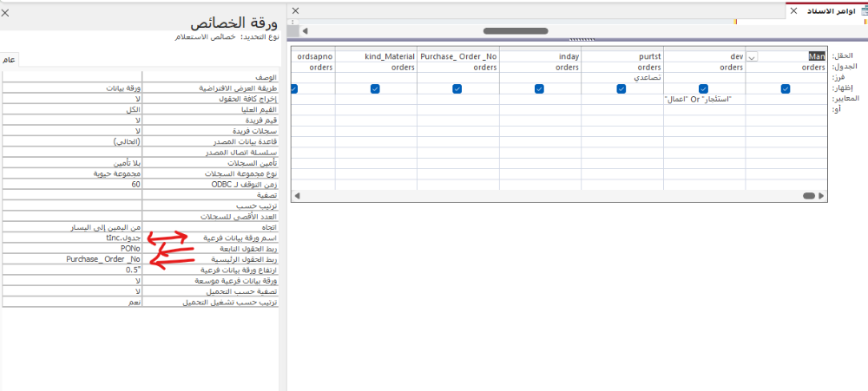Image resolution: width=868 pixels, height=391 pixels.
Task: Toggle Show checkbox under purtst column
Action: tap(621, 88)
